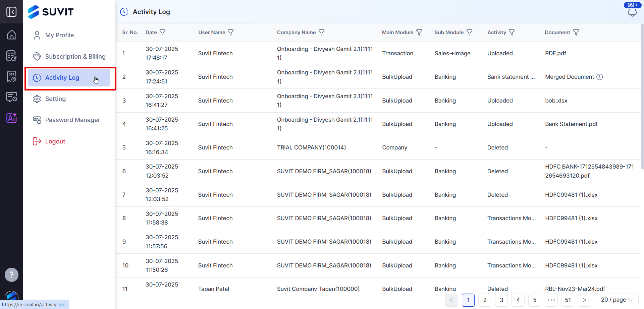Go to pagination page 2
The image size is (644, 309).
pyautogui.click(x=485, y=300)
